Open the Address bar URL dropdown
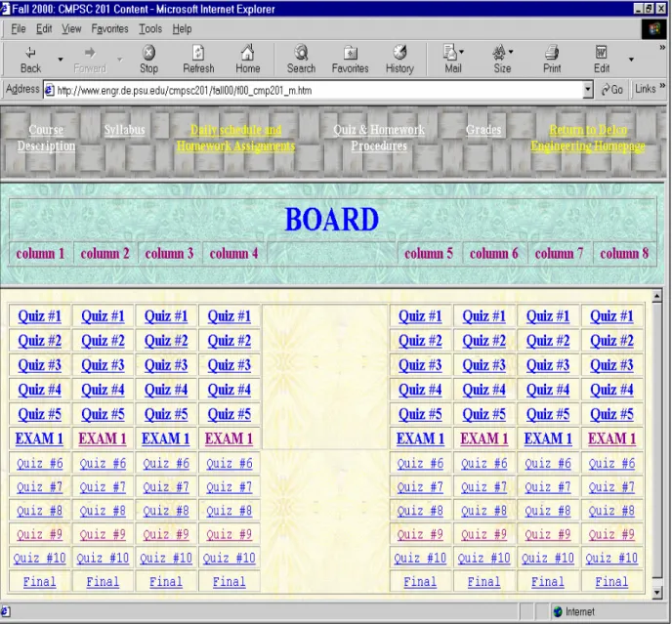The width and height of the screenshot is (672, 624). pos(588,90)
